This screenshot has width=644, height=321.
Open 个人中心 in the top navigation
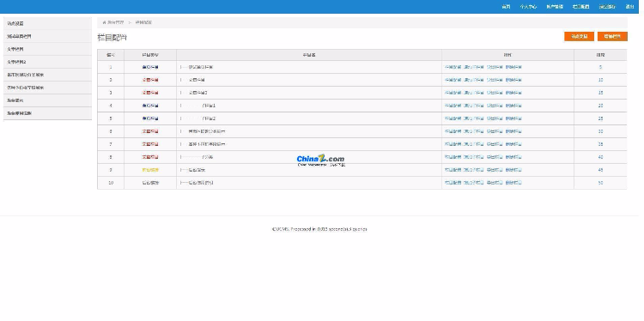pyautogui.click(x=528, y=7)
